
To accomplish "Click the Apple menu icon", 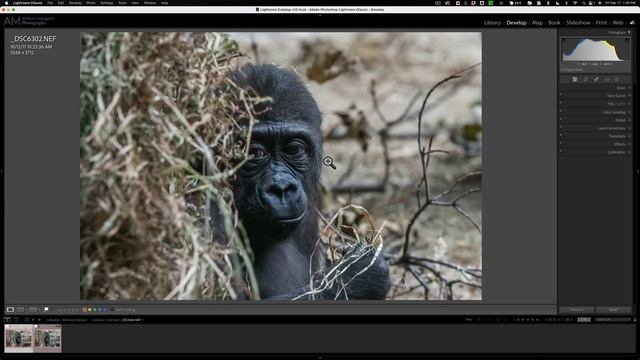I will [6, 3].
